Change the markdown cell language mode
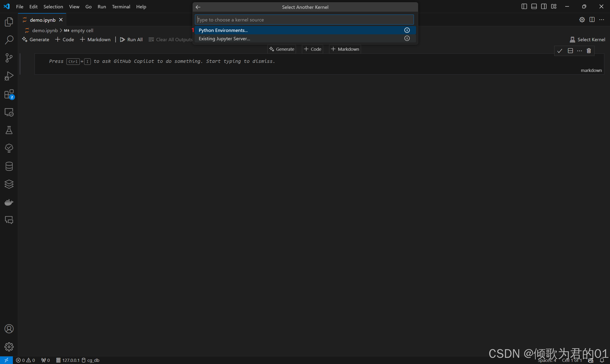 coord(591,71)
